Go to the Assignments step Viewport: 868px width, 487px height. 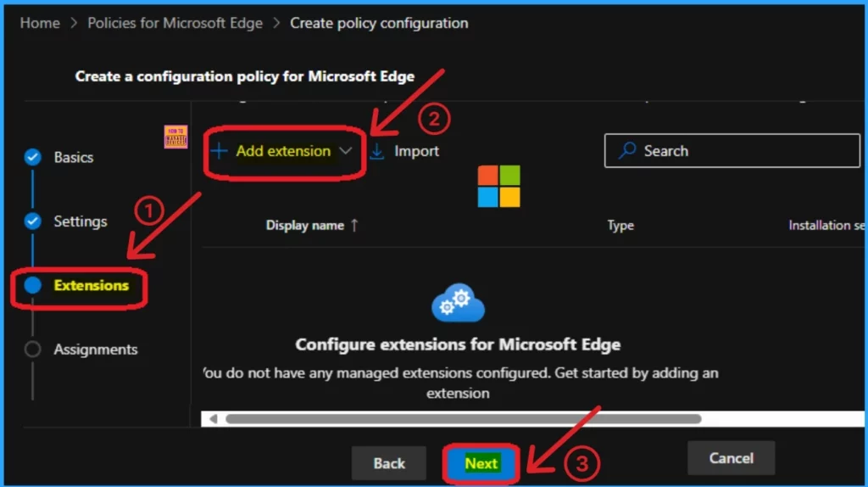tap(95, 350)
